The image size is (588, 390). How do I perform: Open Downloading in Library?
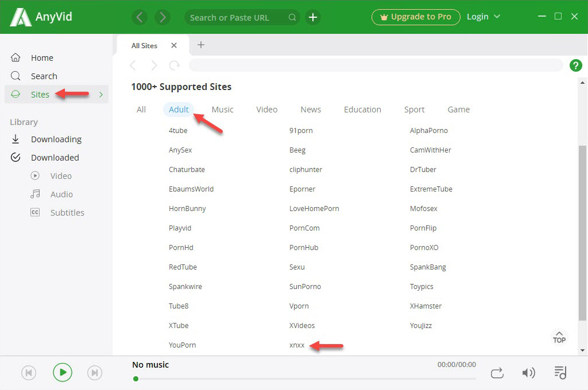pyautogui.click(x=56, y=139)
